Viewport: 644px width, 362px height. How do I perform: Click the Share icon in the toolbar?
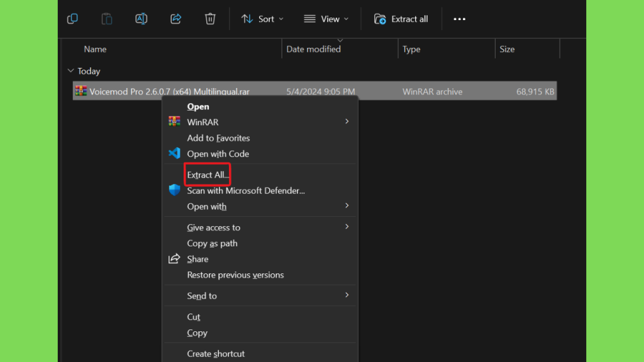pos(176,19)
